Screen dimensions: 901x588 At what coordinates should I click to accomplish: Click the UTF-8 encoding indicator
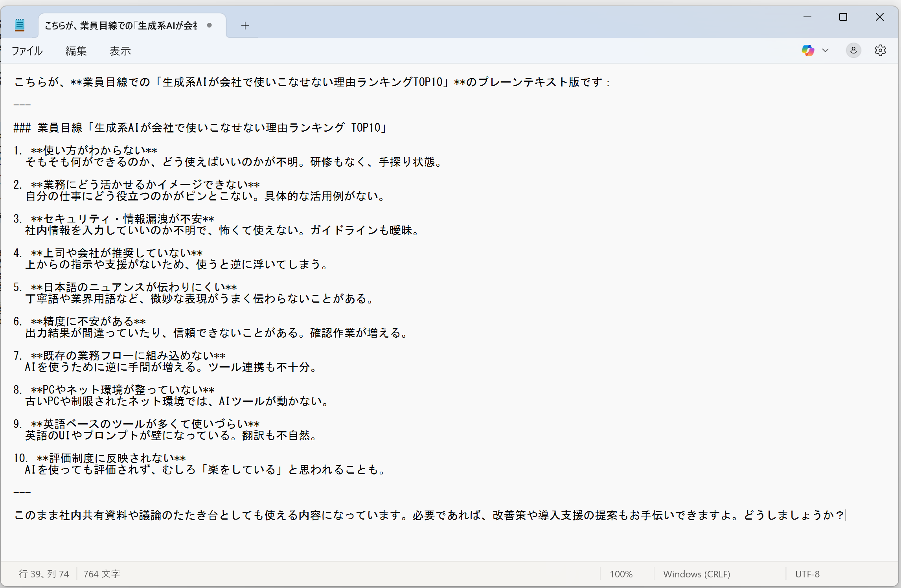pos(807,574)
